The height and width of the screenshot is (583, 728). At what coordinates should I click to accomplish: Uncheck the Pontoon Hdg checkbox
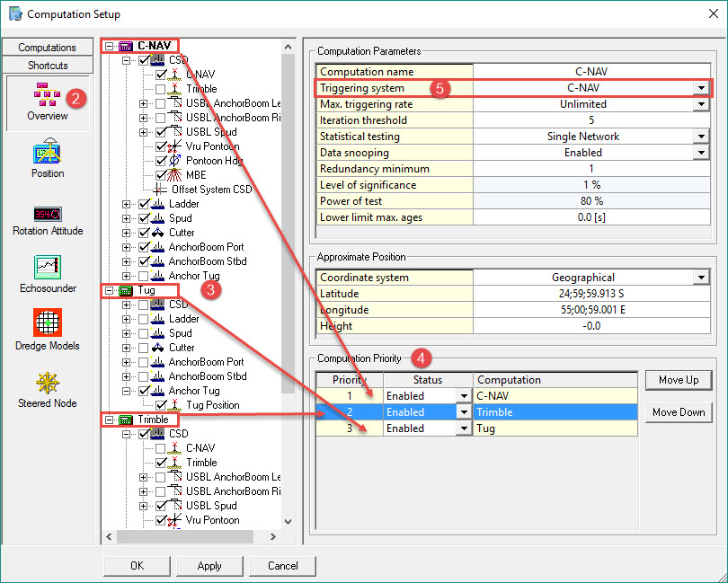(161, 161)
